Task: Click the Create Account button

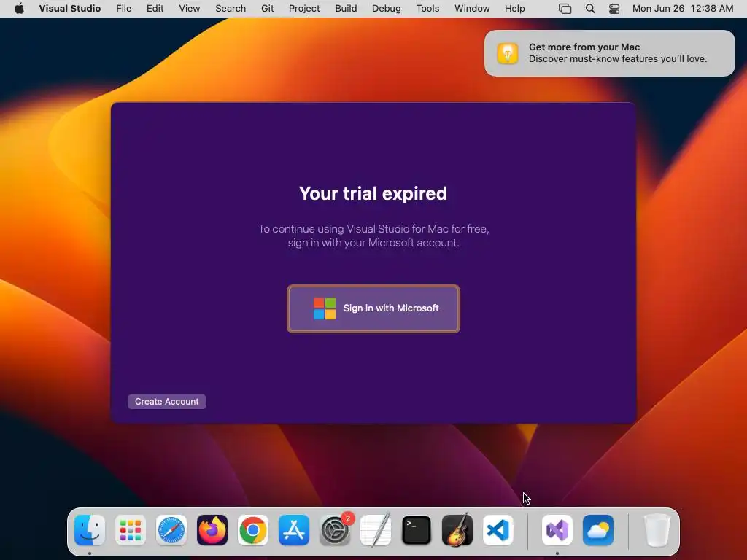Action: [x=167, y=402]
